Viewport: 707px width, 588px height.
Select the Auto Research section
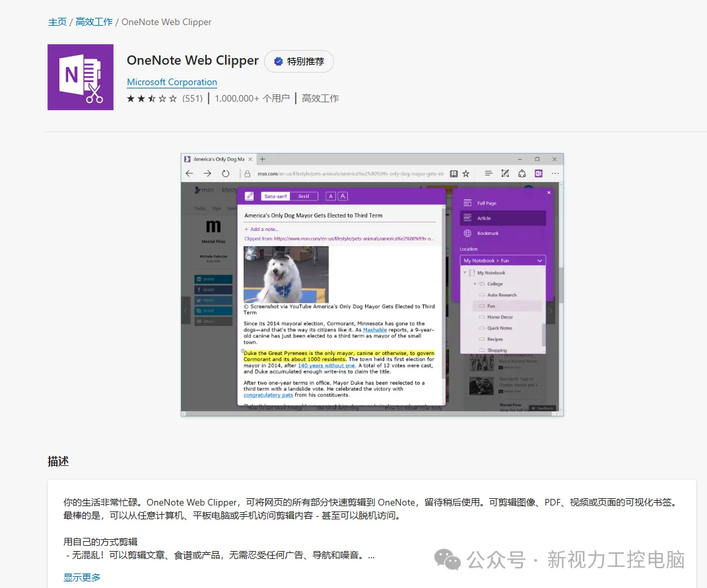502,295
